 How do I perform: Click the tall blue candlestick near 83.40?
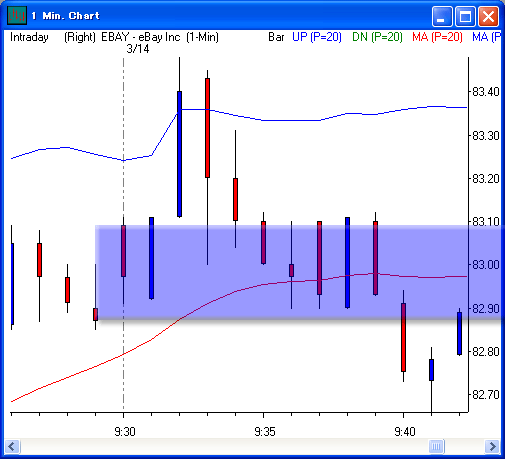click(179, 154)
